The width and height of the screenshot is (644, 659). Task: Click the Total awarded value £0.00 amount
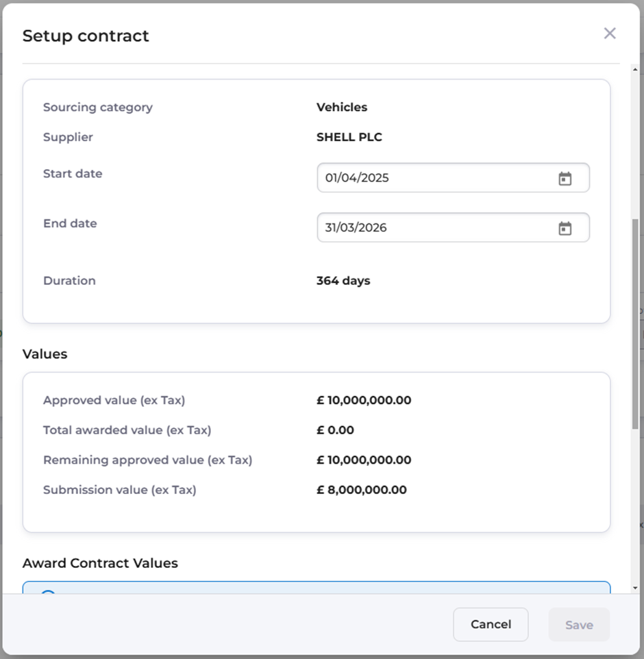click(335, 430)
